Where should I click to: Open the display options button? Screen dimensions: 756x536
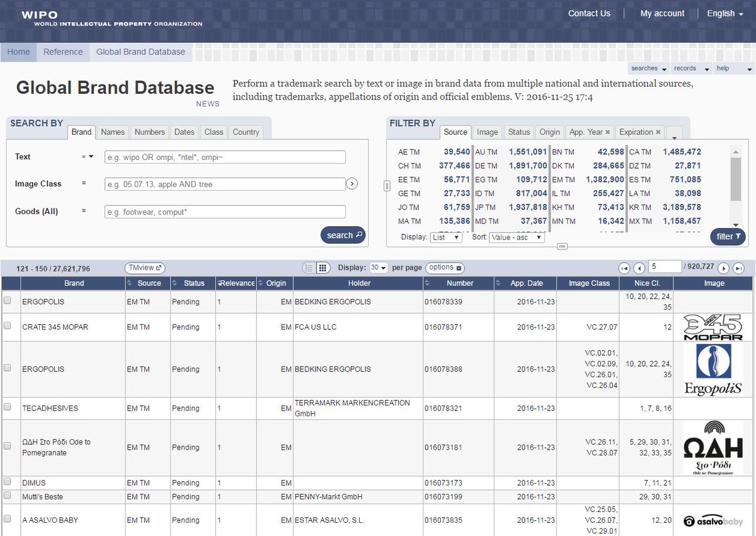pos(445,268)
